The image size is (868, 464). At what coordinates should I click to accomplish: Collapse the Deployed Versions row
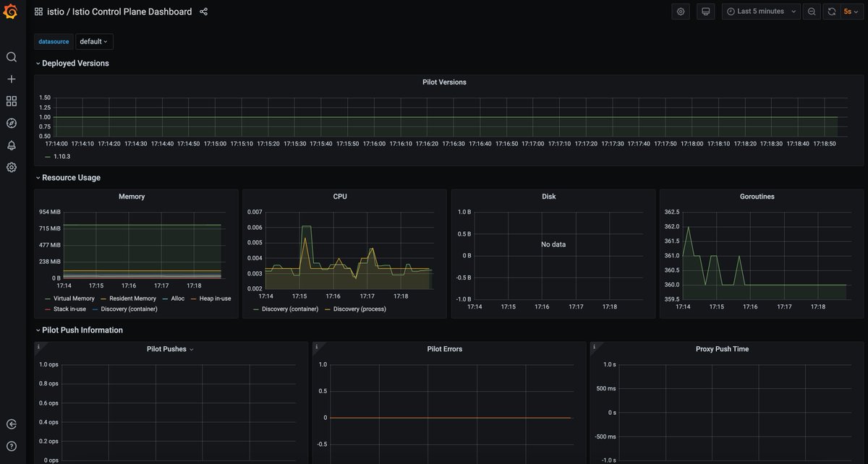72,63
